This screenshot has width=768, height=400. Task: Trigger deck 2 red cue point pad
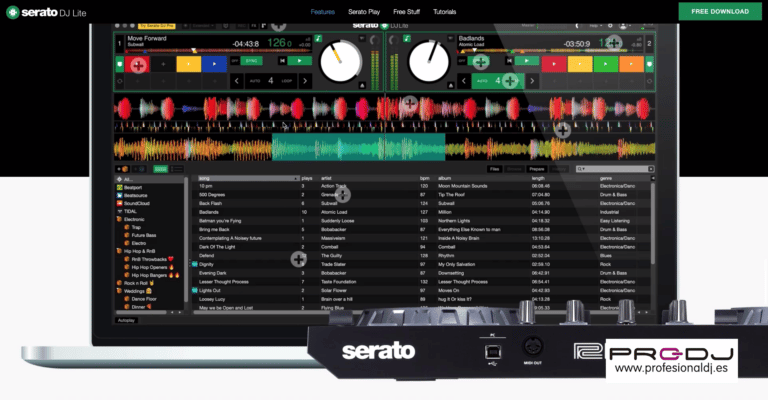[554, 64]
